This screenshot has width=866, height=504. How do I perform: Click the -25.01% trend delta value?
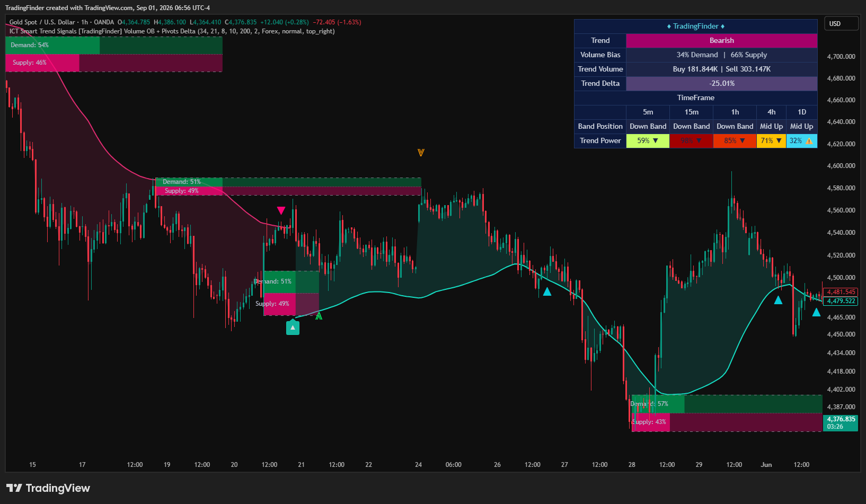pyautogui.click(x=721, y=84)
